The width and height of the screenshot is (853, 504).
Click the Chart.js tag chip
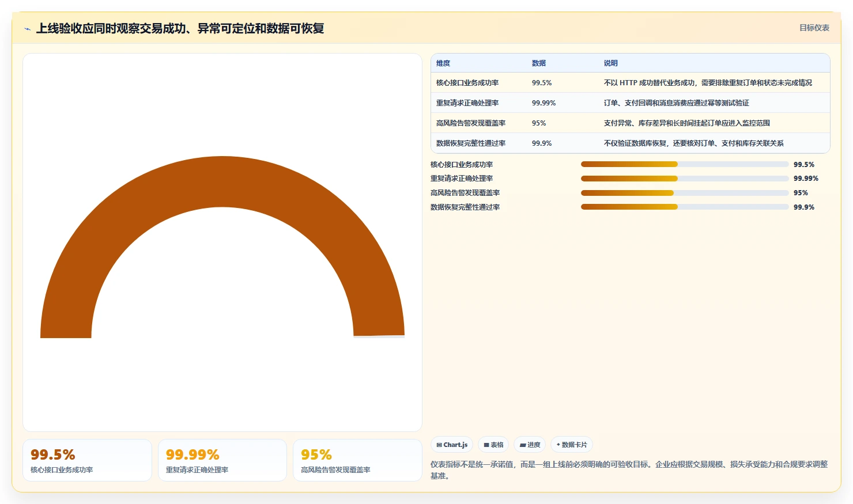pyautogui.click(x=452, y=445)
